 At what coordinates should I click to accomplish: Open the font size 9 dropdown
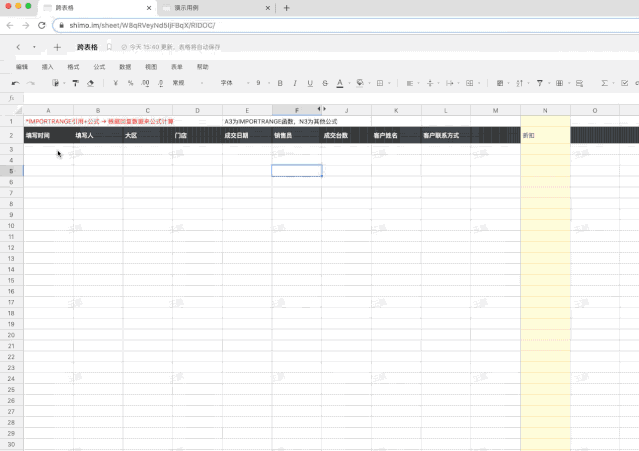coord(263,83)
